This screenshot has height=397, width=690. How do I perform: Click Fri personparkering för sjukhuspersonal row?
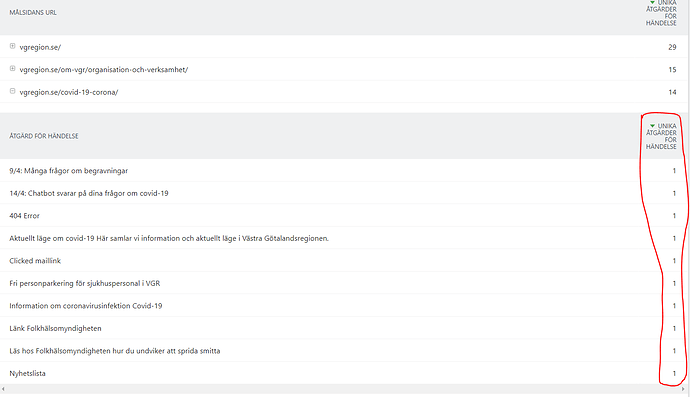(x=345, y=283)
